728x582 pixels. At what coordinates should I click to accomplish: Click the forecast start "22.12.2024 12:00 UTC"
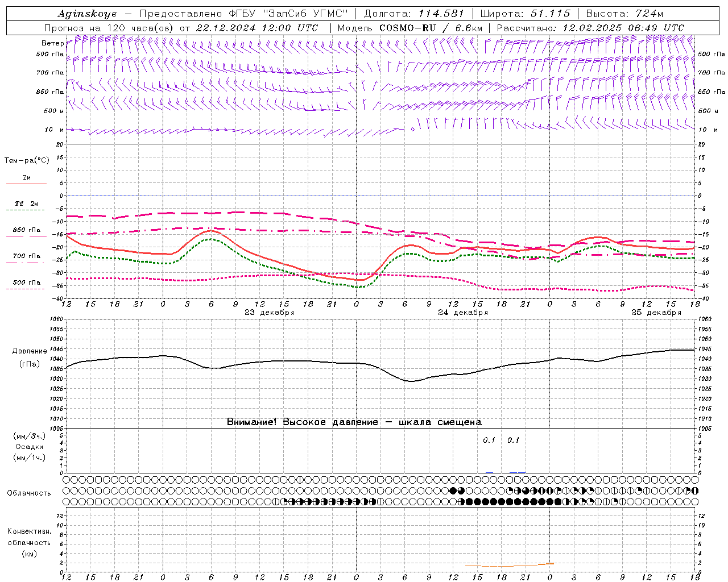click(257, 28)
